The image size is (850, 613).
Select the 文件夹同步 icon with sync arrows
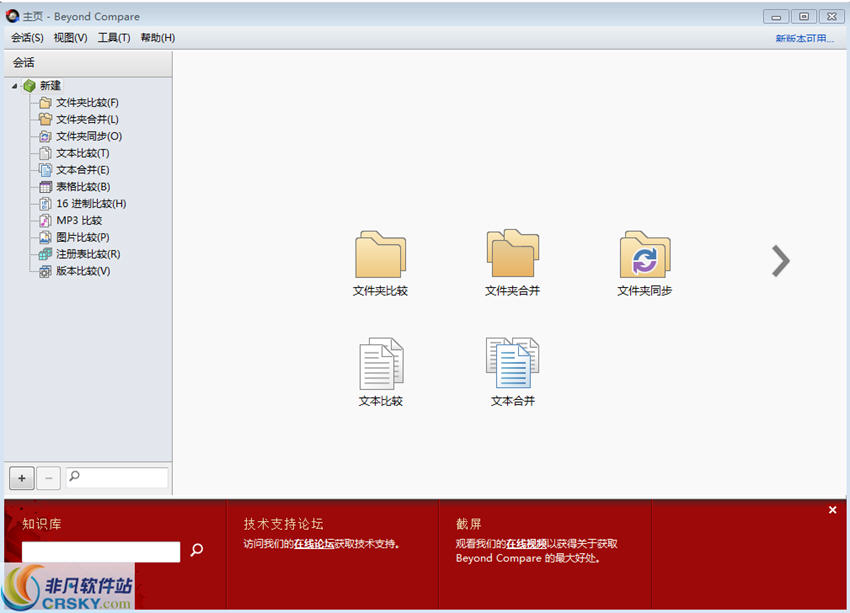pos(645,258)
